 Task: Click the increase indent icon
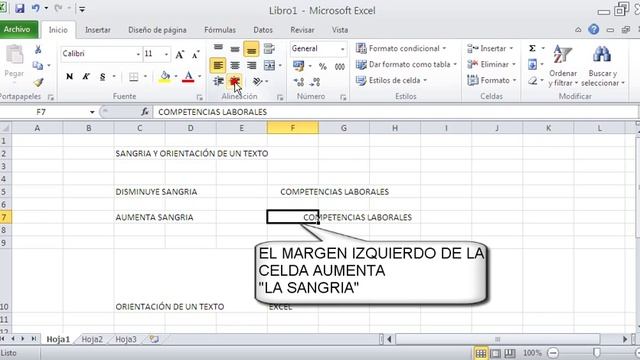pyautogui.click(x=234, y=82)
